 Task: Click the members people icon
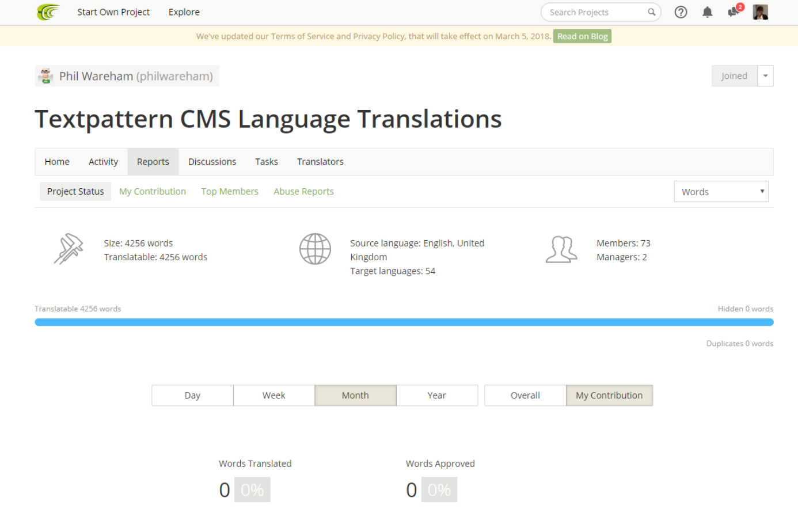[x=561, y=249]
